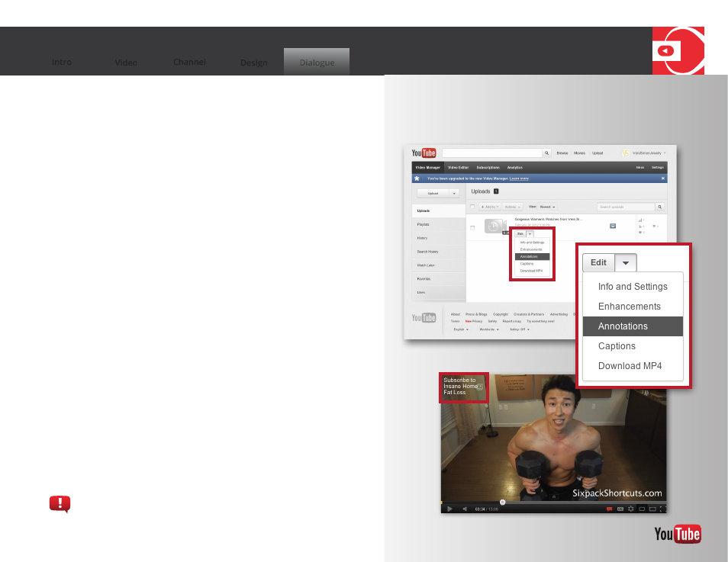Click the fullscreen icon in the player

(662, 509)
